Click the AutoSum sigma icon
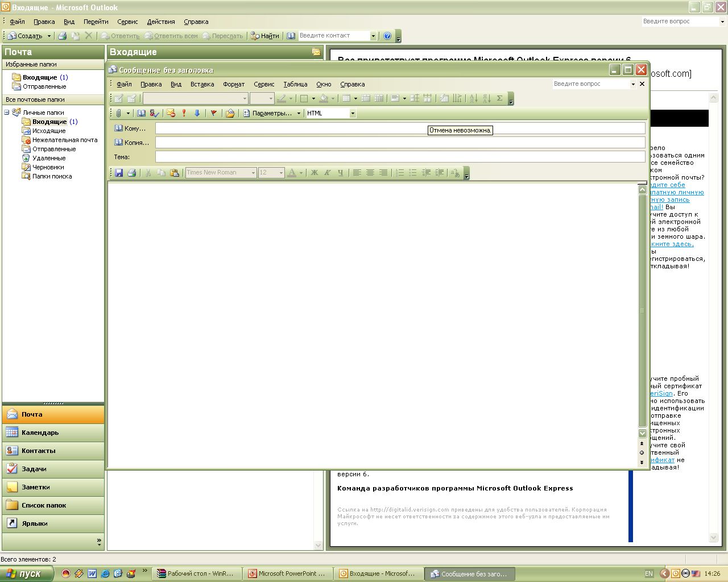 coord(499,98)
